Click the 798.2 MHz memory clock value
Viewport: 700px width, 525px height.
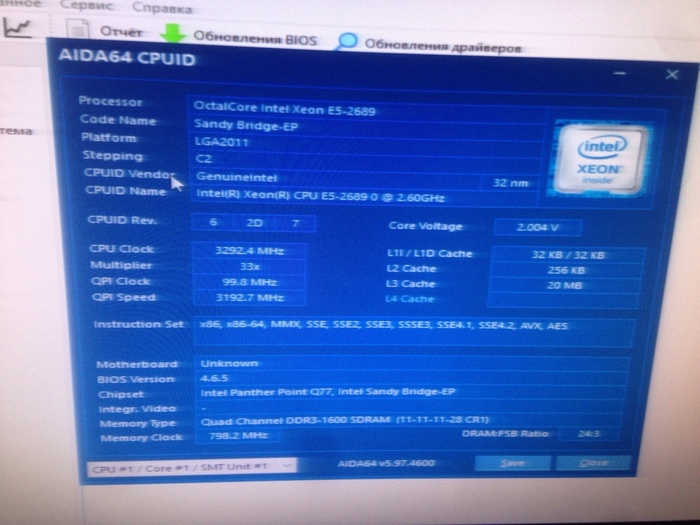tap(238, 435)
